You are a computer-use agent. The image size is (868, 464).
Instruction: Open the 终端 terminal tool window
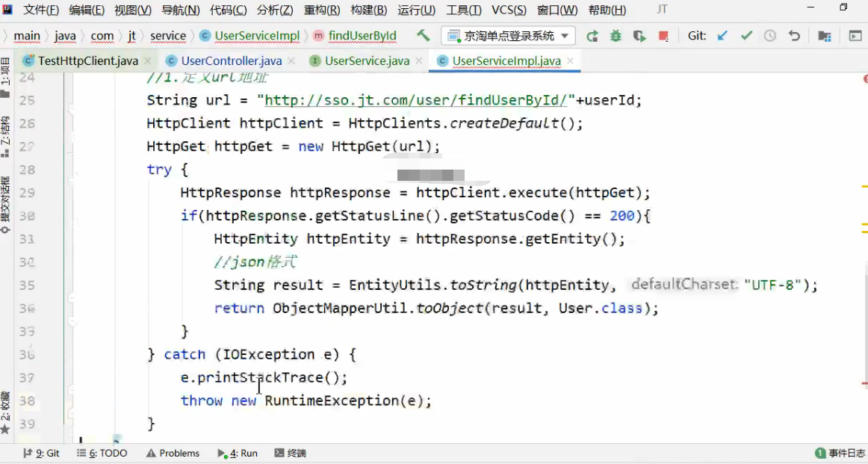click(x=291, y=453)
